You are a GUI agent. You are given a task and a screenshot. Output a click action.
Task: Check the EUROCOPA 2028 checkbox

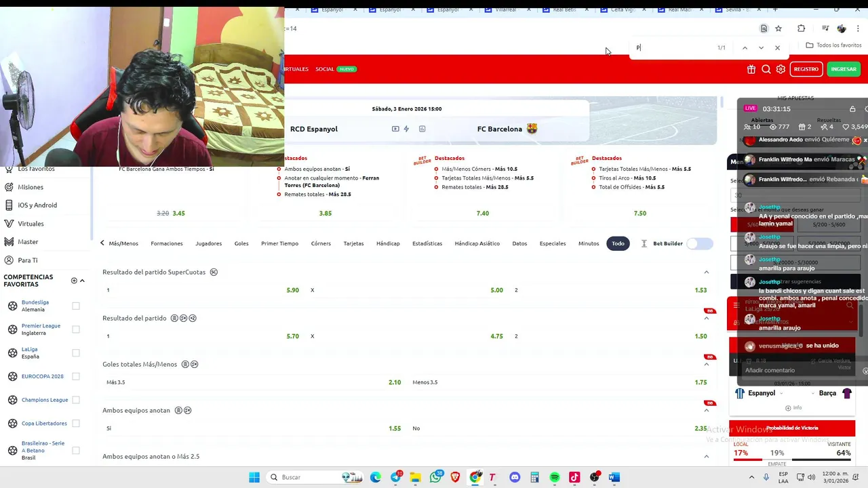(x=76, y=376)
